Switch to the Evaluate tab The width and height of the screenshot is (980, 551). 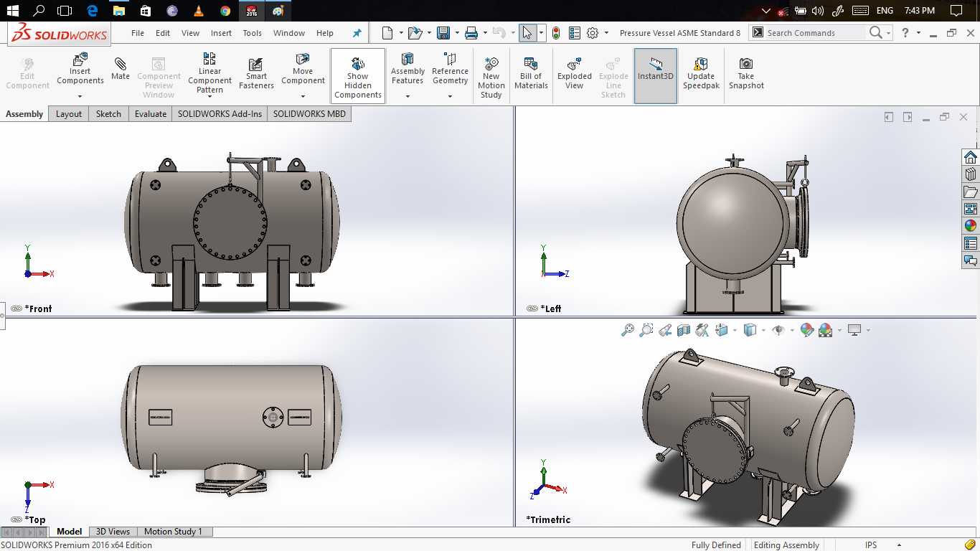tap(151, 114)
